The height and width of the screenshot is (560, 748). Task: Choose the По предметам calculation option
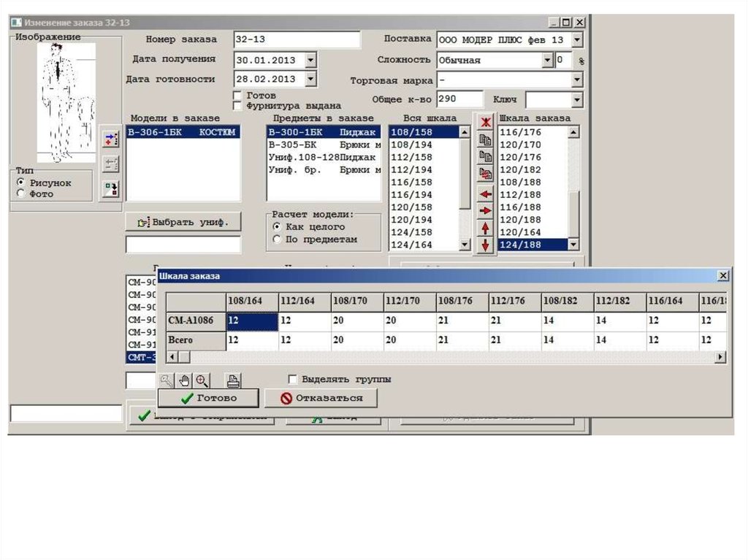(277, 239)
